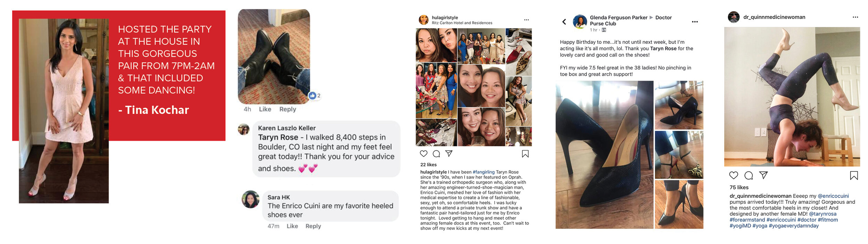Go back using the arrow beside Glenda's avatar

564,22
